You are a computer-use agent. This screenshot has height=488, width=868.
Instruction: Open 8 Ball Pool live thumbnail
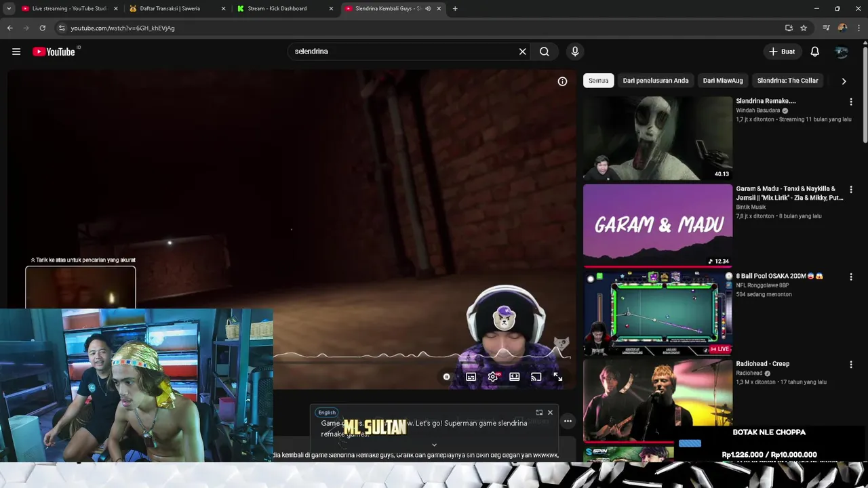point(658,313)
